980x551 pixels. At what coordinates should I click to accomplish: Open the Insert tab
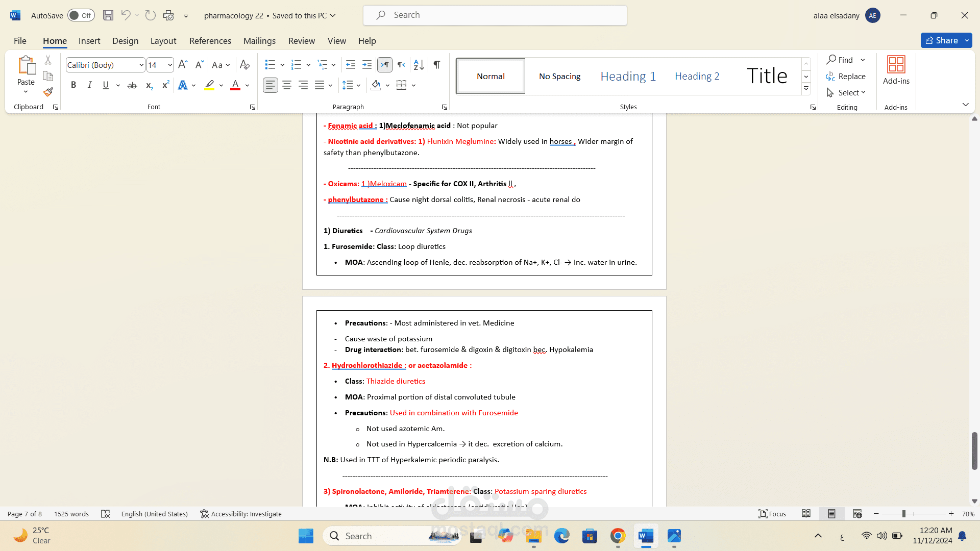(89, 41)
